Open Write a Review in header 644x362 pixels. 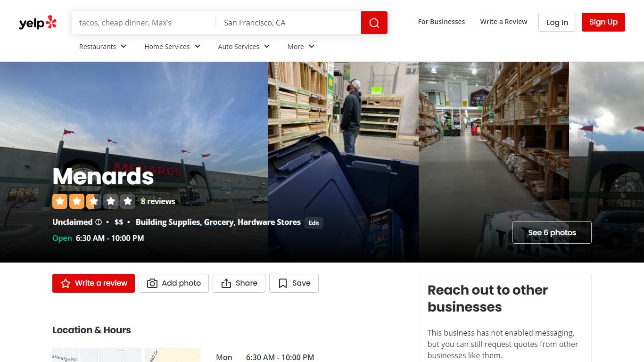504,22
